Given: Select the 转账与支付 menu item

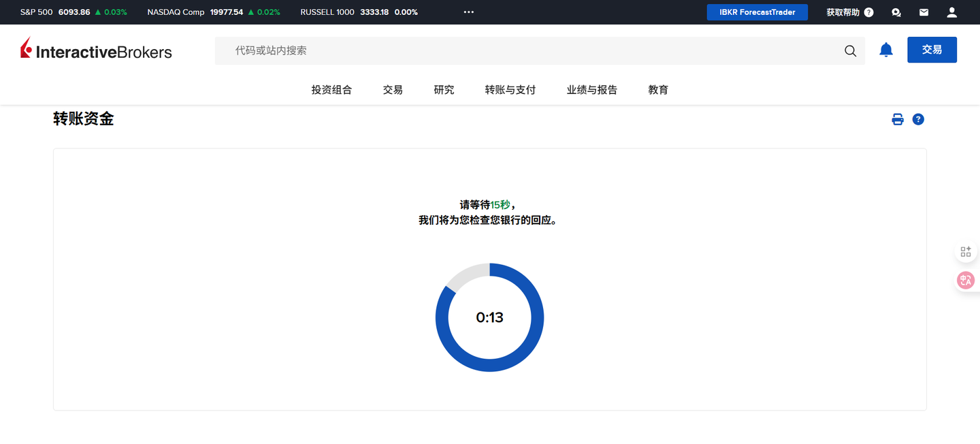Looking at the screenshot, I should tap(510, 89).
